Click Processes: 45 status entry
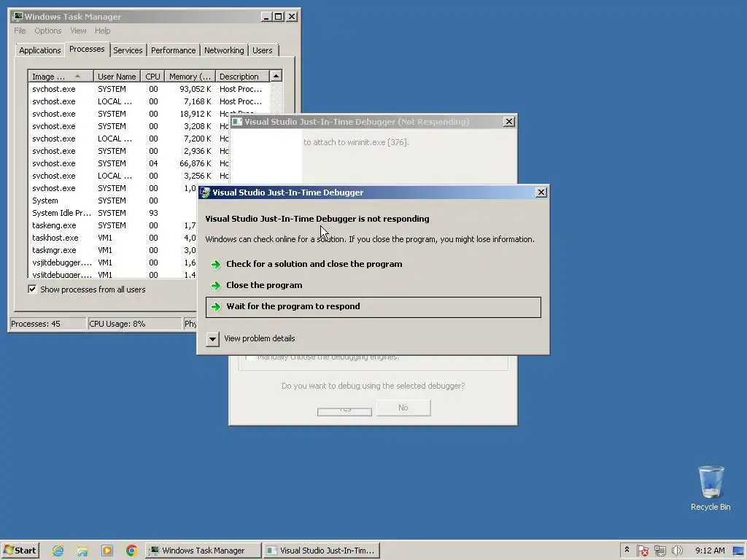747x560 pixels. tap(47, 324)
